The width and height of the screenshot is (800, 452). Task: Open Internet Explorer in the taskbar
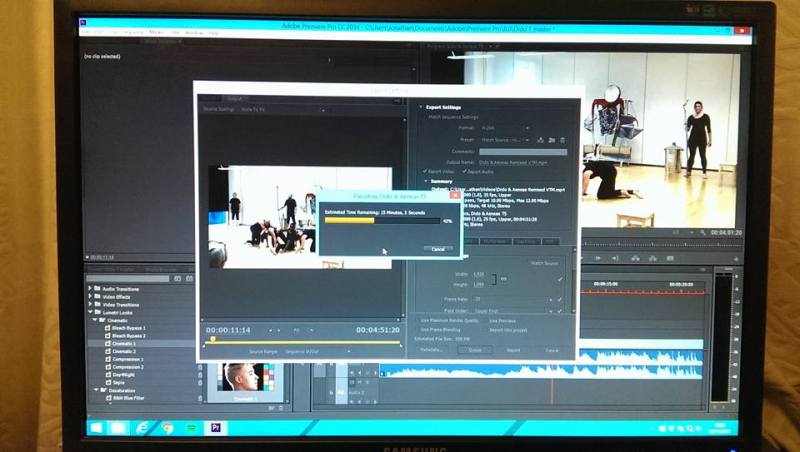[144, 427]
